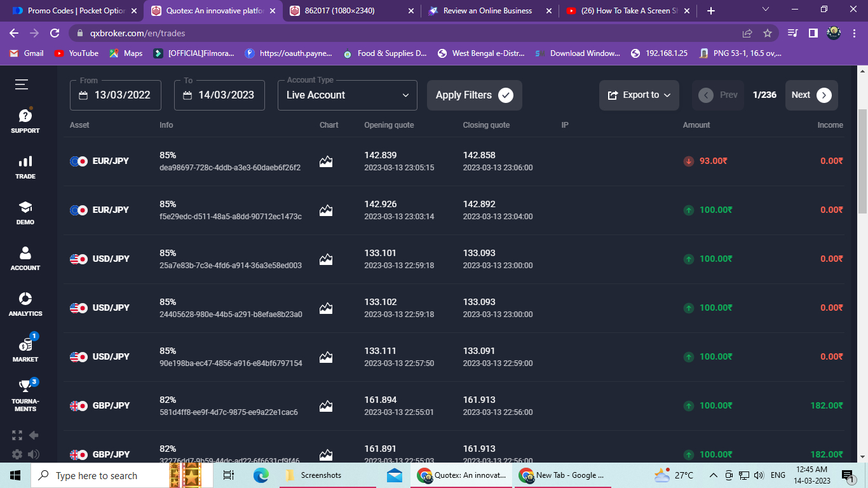The width and height of the screenshot is (868, 488).
Task: Click the weather indicator in the taskbar
Action: tap(669, 475)
